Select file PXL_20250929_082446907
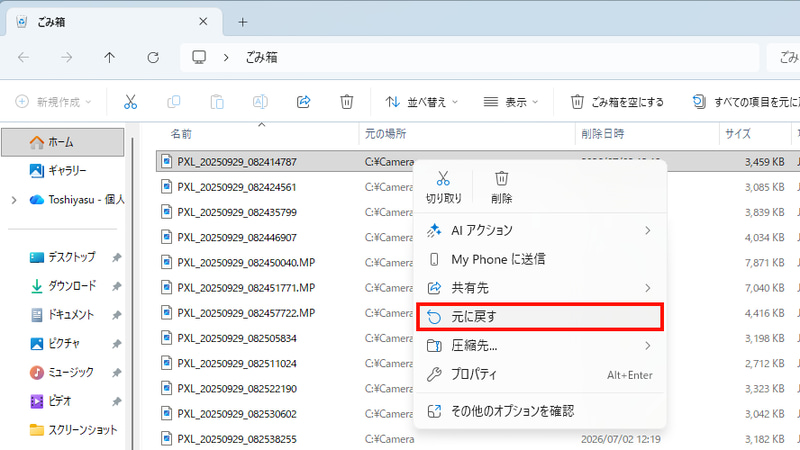 pyautogui.click(x=237, y=237)
